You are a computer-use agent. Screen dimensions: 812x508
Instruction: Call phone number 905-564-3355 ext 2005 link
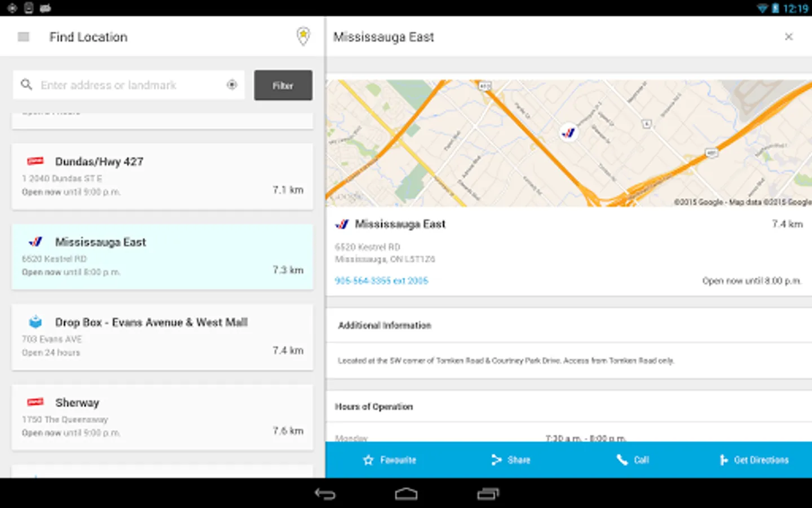[x=382, y=281]
